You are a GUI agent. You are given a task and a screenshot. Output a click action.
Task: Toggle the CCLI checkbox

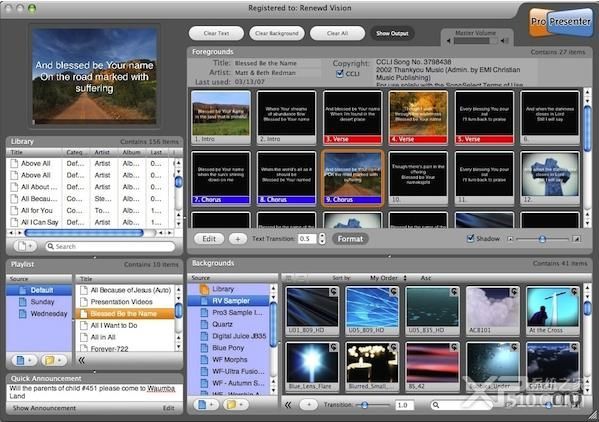click(x=340, y=74)
